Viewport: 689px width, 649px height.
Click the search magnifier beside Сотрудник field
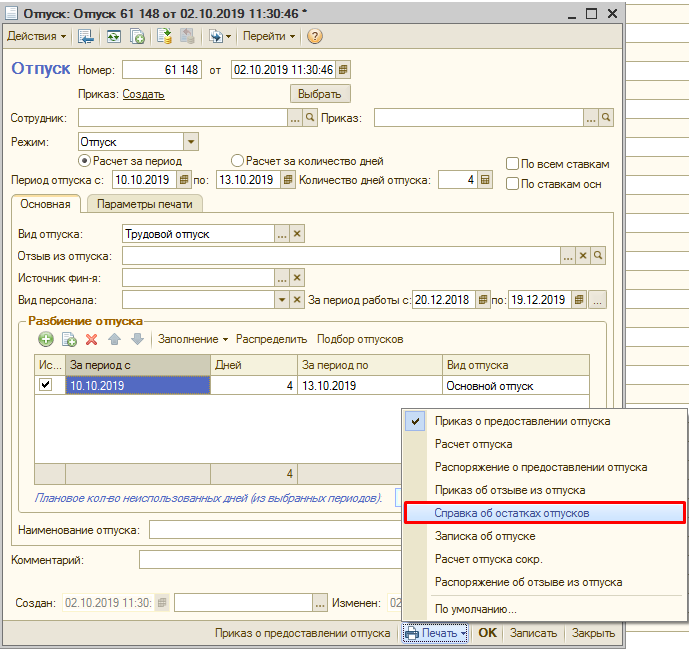click(310, 118)
